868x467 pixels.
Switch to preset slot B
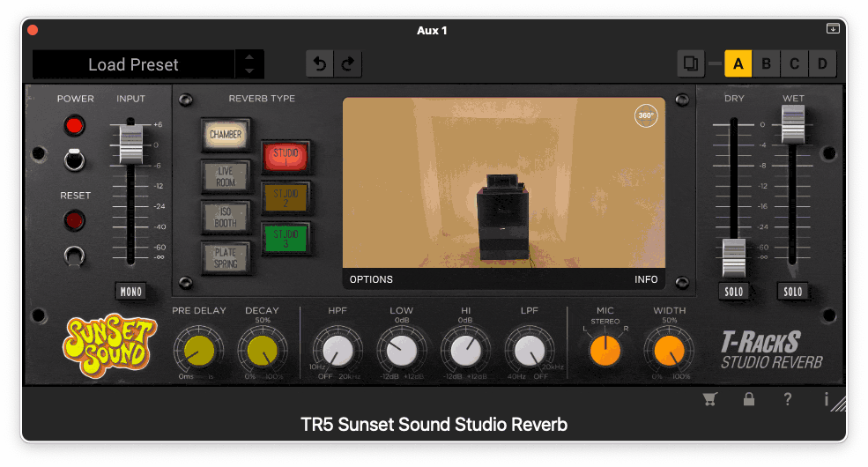[x=766, y=64]
